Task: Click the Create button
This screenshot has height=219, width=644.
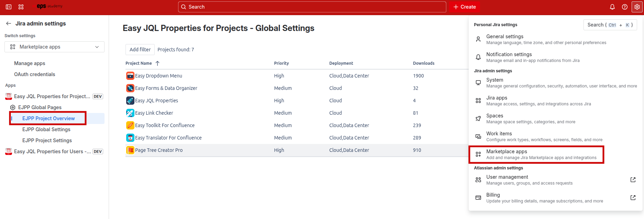Action: click(464, 7)
